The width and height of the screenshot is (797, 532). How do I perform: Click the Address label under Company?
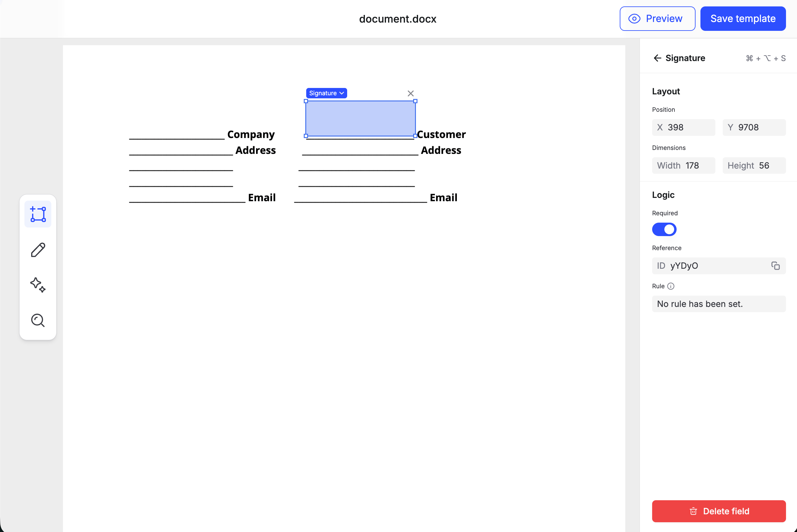point(255,150)
